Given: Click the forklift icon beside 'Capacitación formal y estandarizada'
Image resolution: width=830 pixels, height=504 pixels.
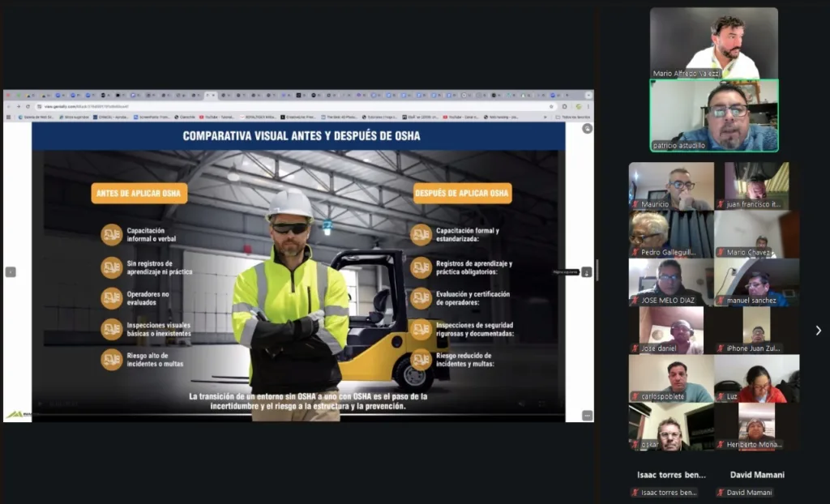Looking at the screenshot, I should tap(421, 235).
